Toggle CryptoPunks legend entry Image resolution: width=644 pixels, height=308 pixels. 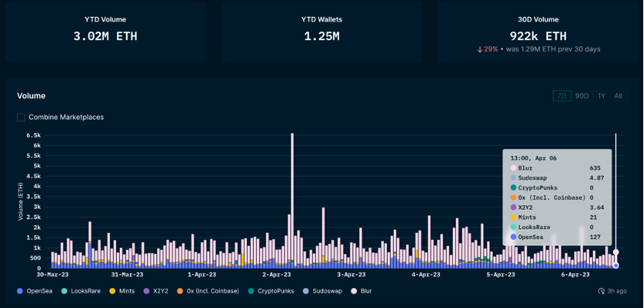(x=271, y=291)
